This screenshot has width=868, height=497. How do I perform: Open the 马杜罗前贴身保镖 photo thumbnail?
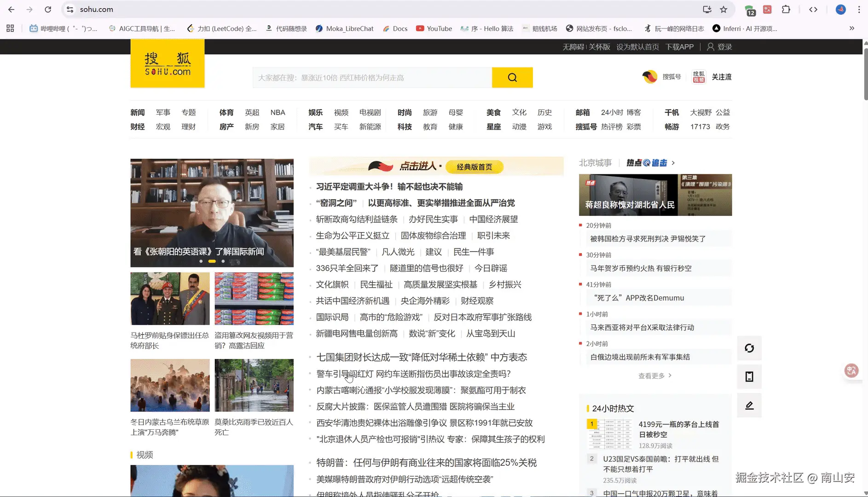[170, 299]
